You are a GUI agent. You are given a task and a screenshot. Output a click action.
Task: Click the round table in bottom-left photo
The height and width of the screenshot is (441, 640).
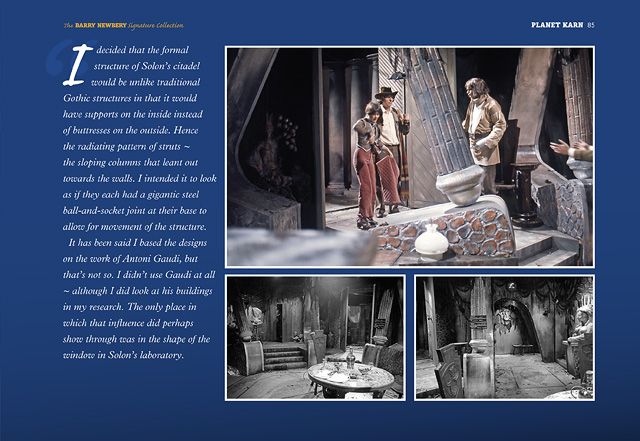[x=338, y=377]
